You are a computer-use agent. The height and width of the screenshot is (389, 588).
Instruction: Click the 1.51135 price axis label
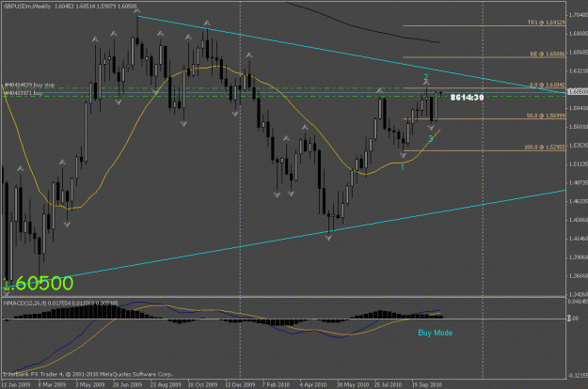pyautogui.click(x=578, y=164)
